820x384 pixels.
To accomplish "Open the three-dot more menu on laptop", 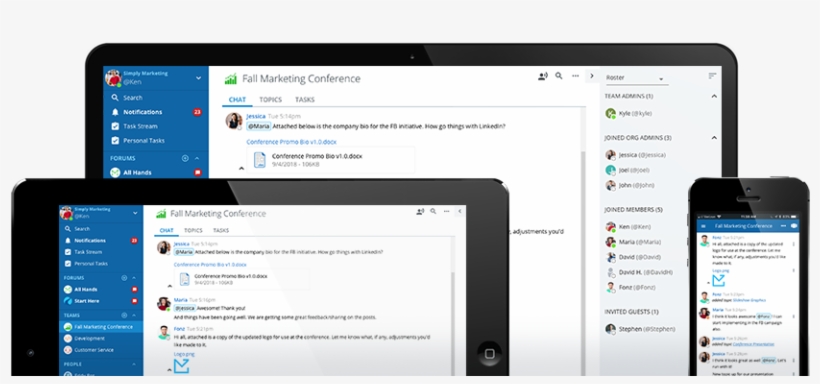I will [x=575, y=76].
